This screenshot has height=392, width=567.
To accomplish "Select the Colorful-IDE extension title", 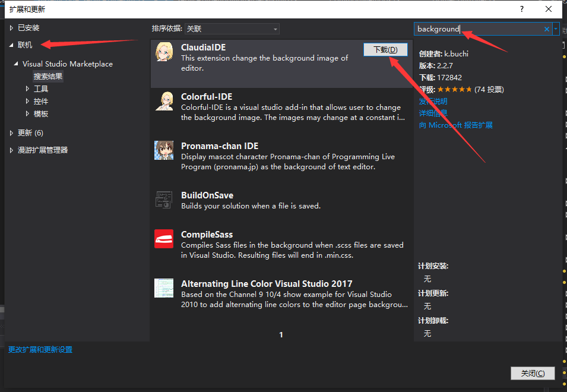I will [x=207, y=97].
